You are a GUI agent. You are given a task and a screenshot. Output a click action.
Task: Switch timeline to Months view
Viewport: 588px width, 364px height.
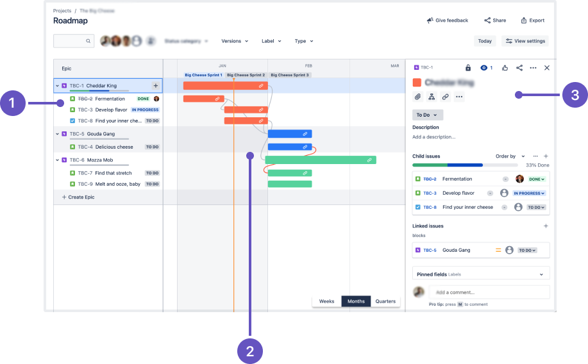click(356, 301)
